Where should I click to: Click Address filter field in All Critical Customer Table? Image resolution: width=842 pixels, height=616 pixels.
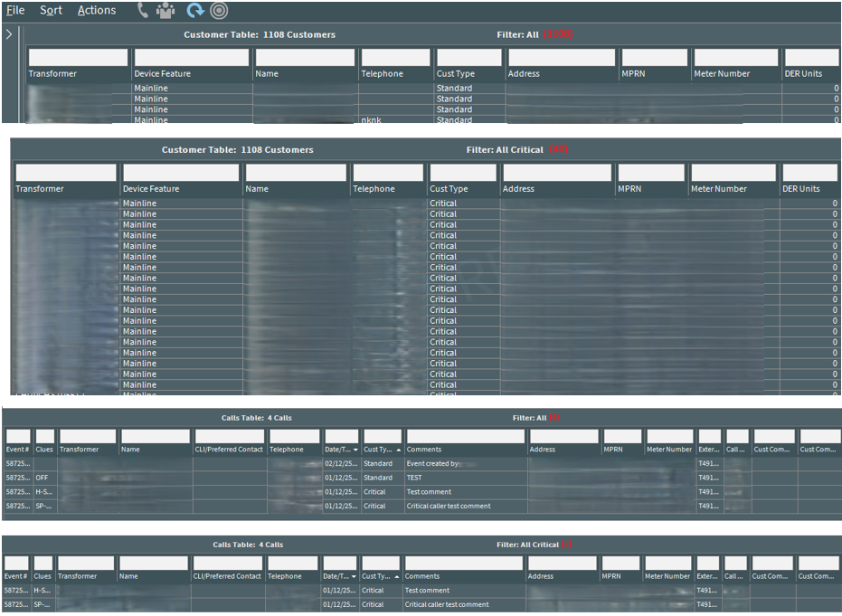(557, 173)
